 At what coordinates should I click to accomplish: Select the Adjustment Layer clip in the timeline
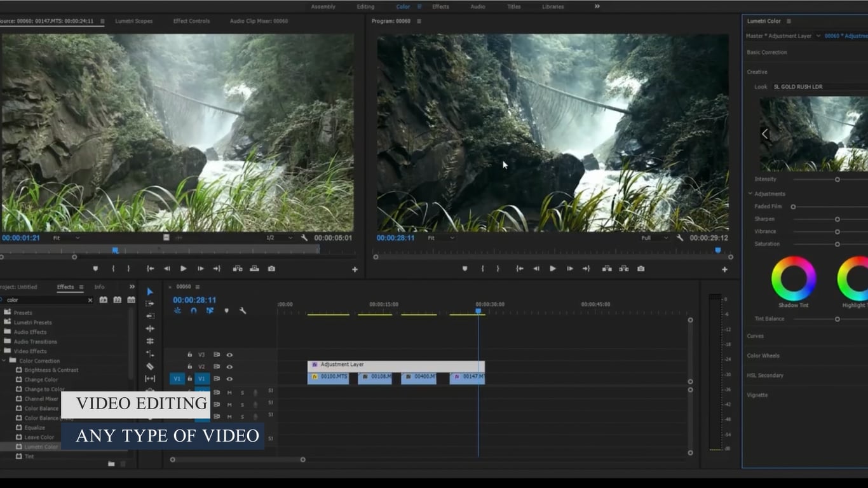click(x=394, y=364)
